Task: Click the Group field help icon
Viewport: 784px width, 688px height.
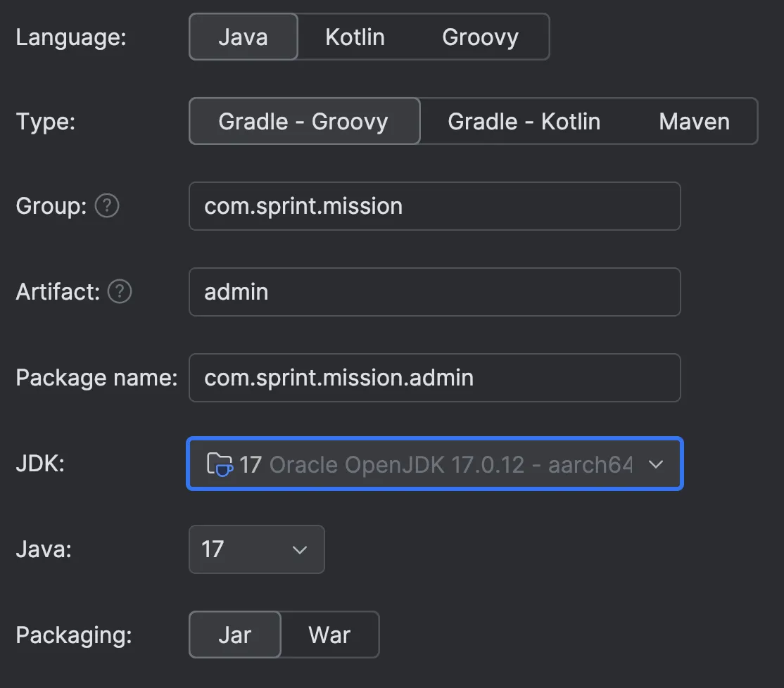Action: (107, 206)
